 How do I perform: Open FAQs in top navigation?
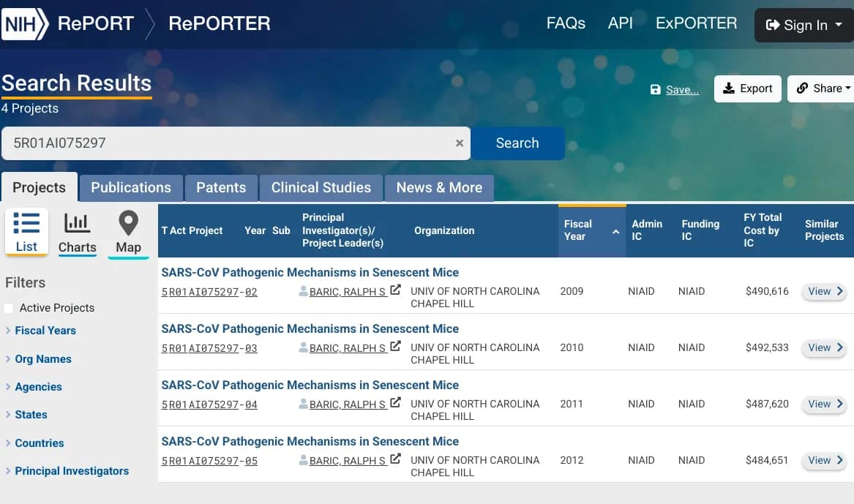(x=566, y=23)
